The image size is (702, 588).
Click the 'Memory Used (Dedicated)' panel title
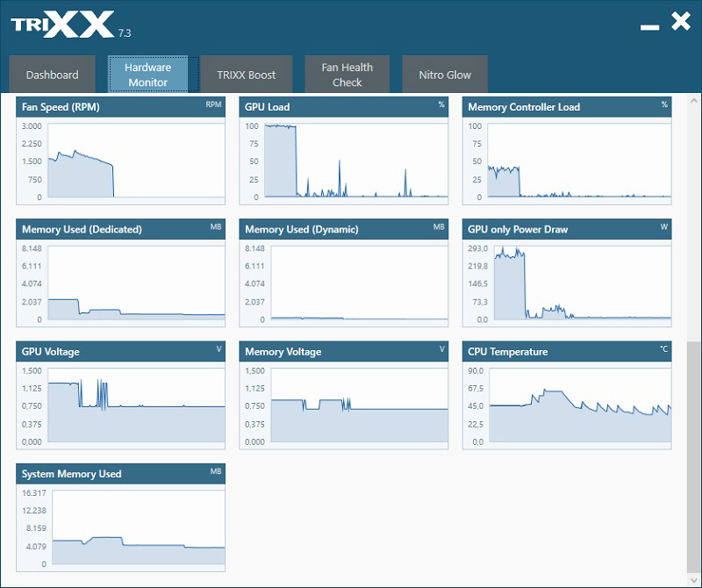point(82,229)
